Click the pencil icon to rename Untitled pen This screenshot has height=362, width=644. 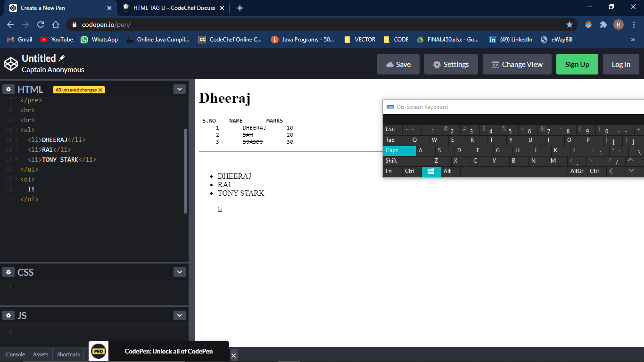click(x=60, y=58)
